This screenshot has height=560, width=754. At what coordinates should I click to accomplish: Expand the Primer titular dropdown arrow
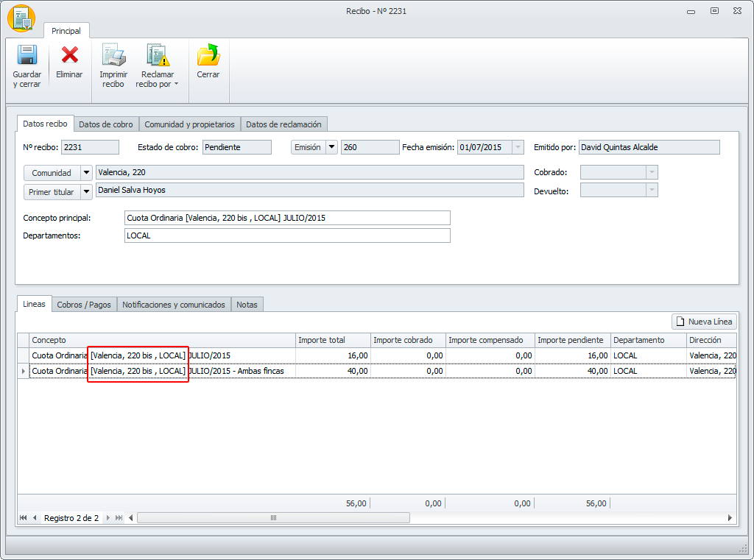87,191
